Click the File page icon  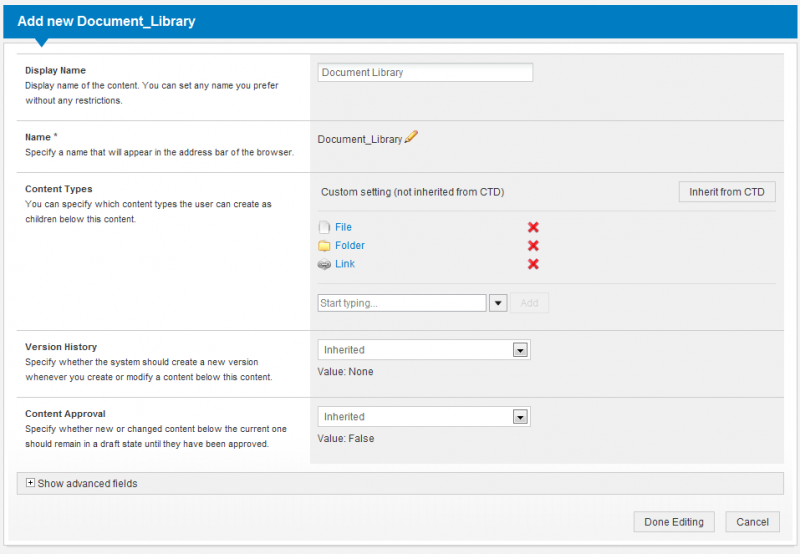(x=324, y=227)
